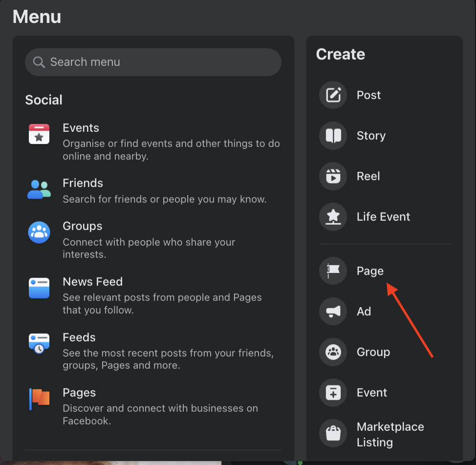Click the Event calendar-plus icon
Screen dimensions: 476x465
click(x=333, y=393)
